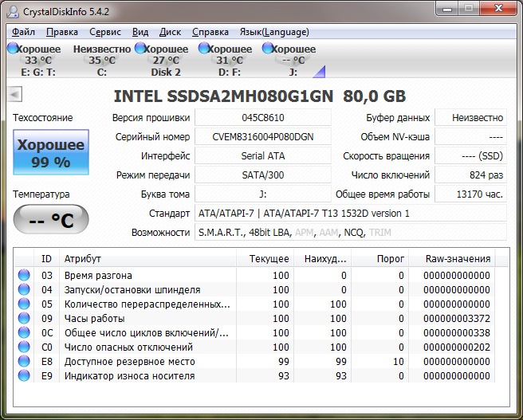Select the Общее число циклов включений row
523x420 pixels.
255,332
